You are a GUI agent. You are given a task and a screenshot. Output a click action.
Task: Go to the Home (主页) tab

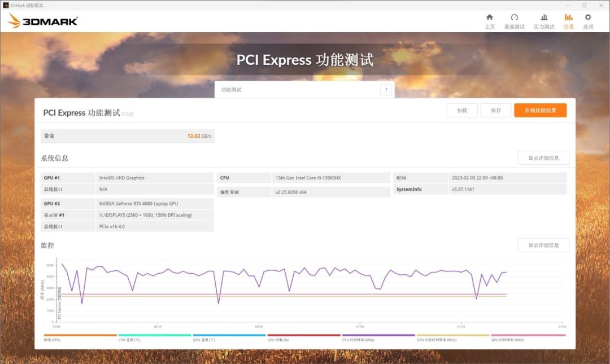(489, 21)
